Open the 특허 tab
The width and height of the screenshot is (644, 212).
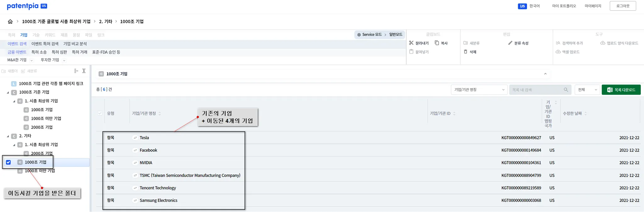coord(11,35)
